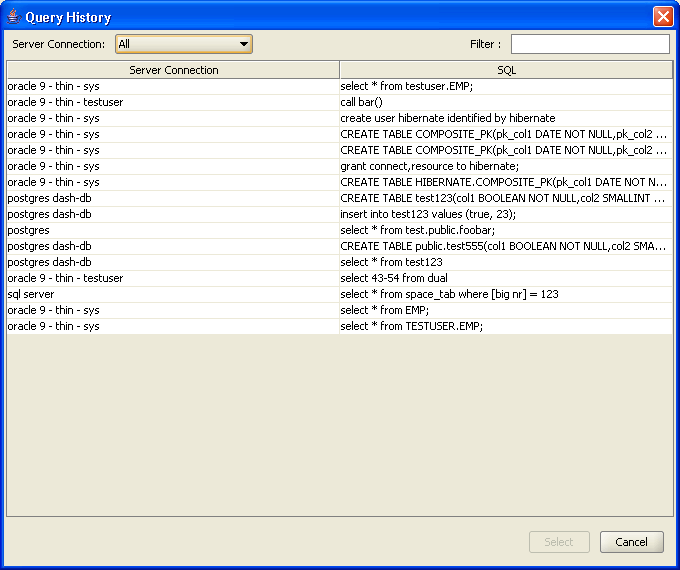Open the Server Connection combo box showing All

[183, 44]
